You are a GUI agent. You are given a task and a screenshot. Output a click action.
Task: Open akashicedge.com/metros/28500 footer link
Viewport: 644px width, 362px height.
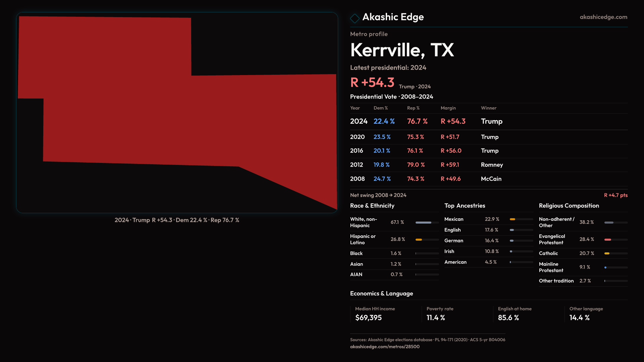385,347
